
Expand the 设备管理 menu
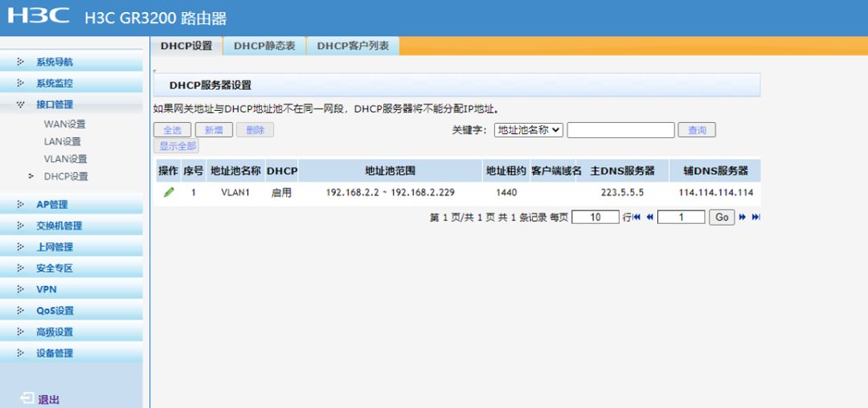tap(72, 353)
